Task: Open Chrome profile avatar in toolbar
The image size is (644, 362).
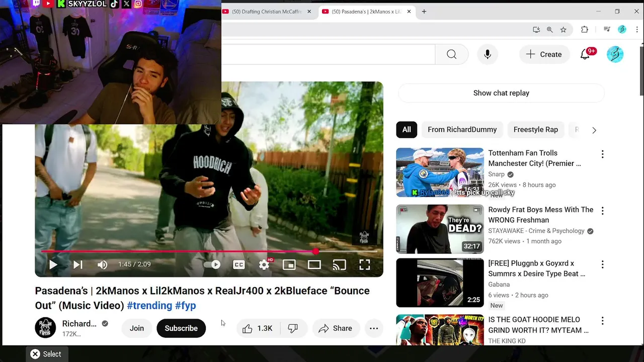Action: click(x=622, y=30)
